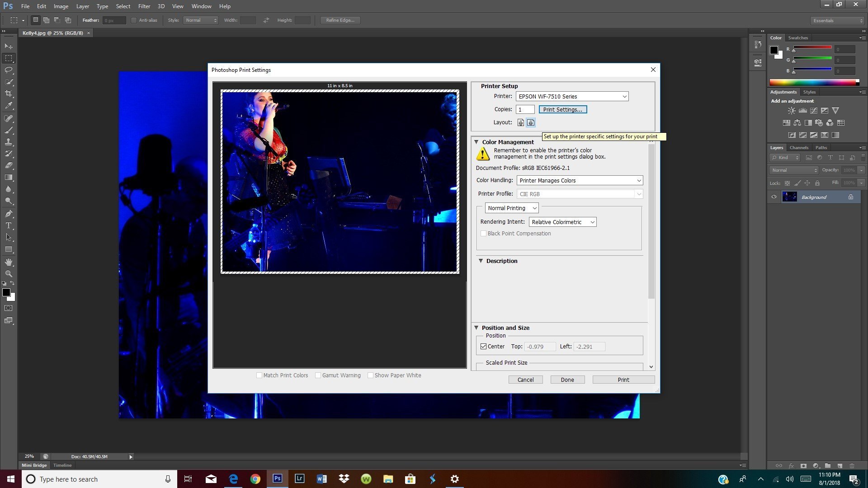Toggle Quick Mask mode icon

(9, 308)
